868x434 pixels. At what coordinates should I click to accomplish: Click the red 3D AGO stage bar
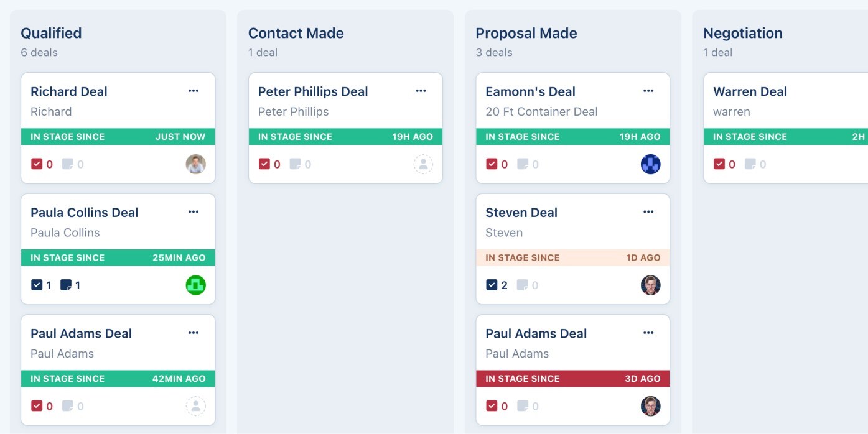[x=572, y=379]
